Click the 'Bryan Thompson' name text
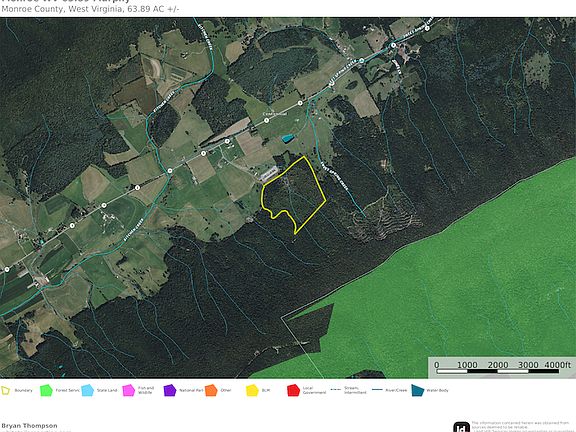576x432 pixels. click(x=29, y=425)
